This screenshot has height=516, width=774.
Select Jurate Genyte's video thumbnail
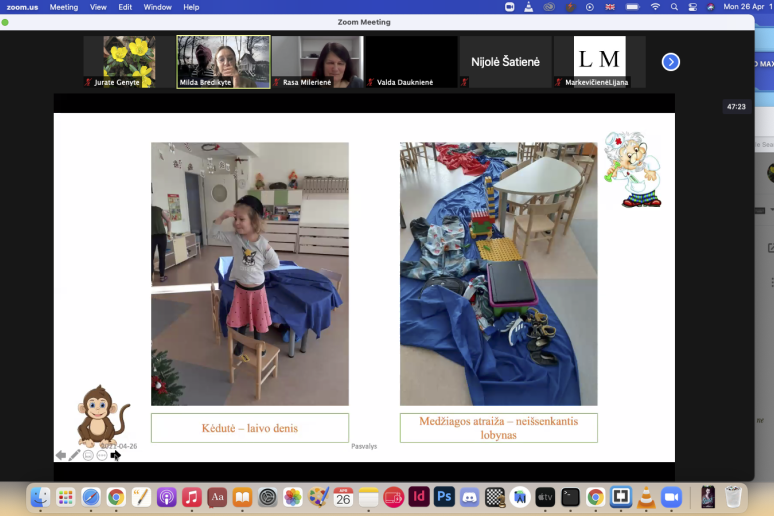(129, 62)
